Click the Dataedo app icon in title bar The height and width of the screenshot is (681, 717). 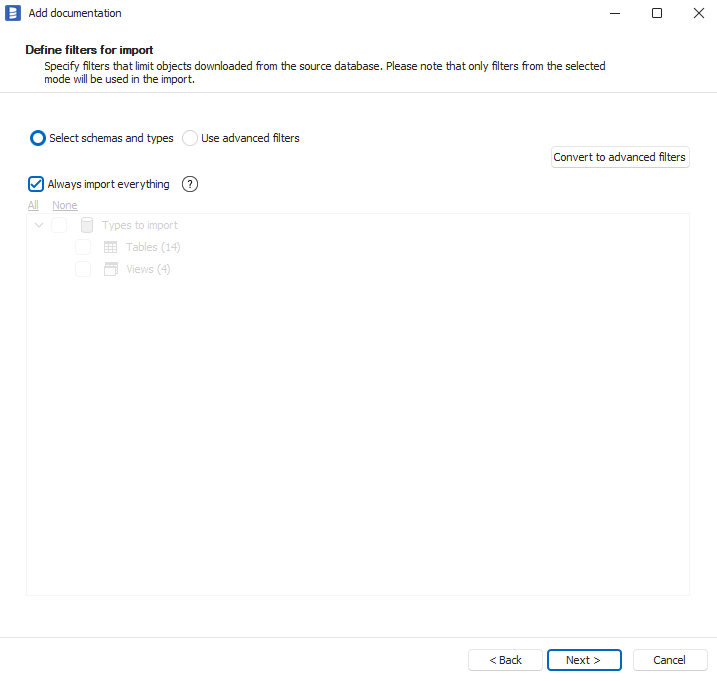(13, 13)
